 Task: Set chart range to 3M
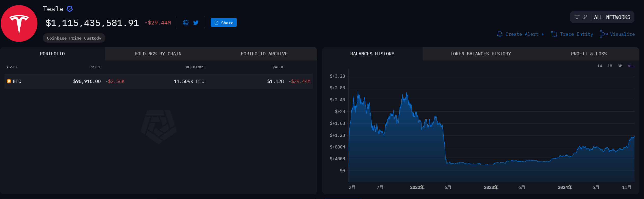620,66
